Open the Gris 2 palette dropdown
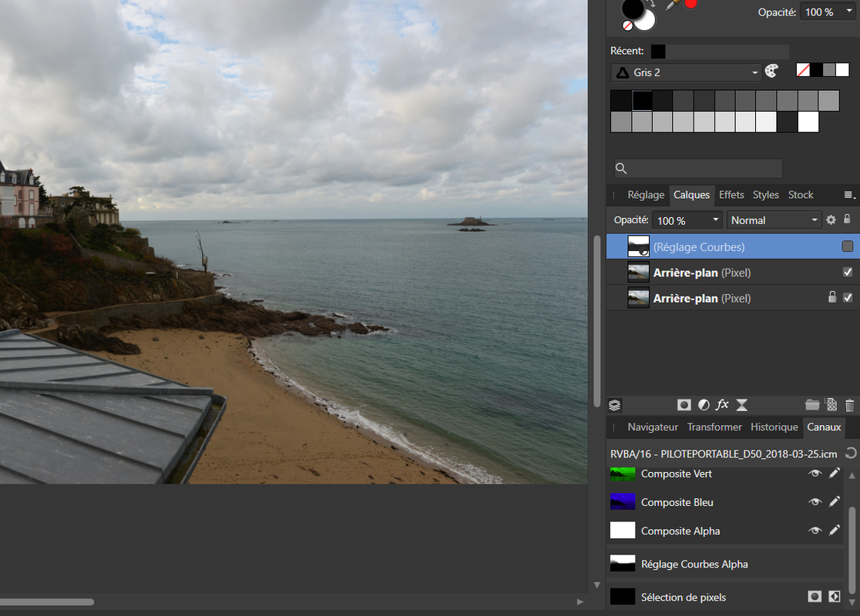Viewport: 860px width, 616px height. [x=686, y=72]
